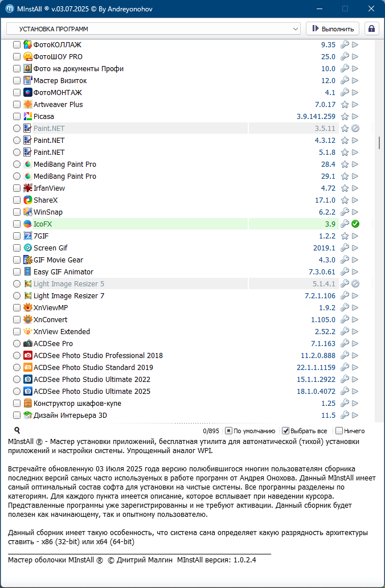Image resolution: width=385 pixels, height=588 pixels.
Task: Tick the ShareX checkbox
Action: coord(17,200)
